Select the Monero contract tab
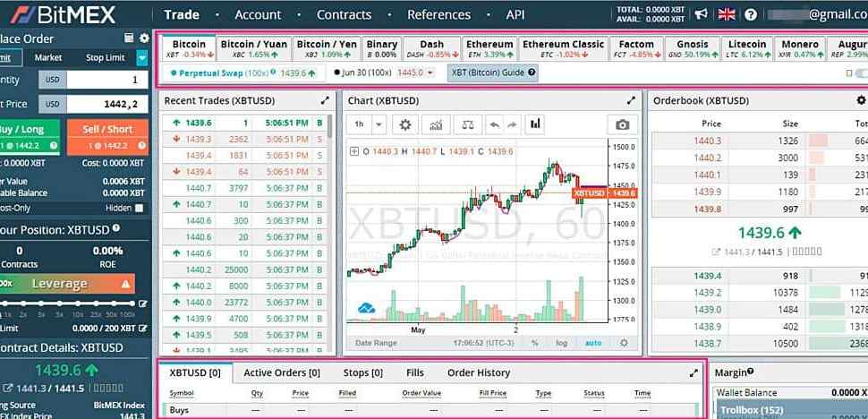 click(x=799, y=48)
